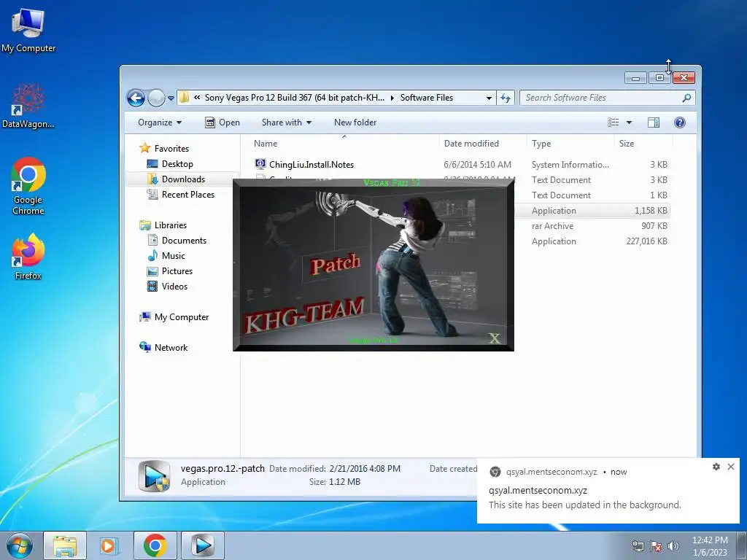747x560 pixels.
Task: Click the search magnifier icon
Action: pos(686,98)
